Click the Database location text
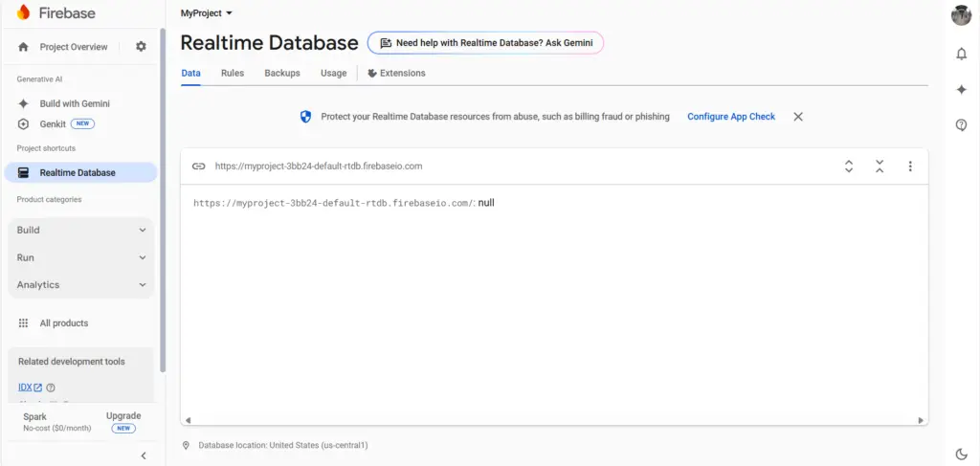The width and height of the screenshot is (980, 466). (283, 445)
